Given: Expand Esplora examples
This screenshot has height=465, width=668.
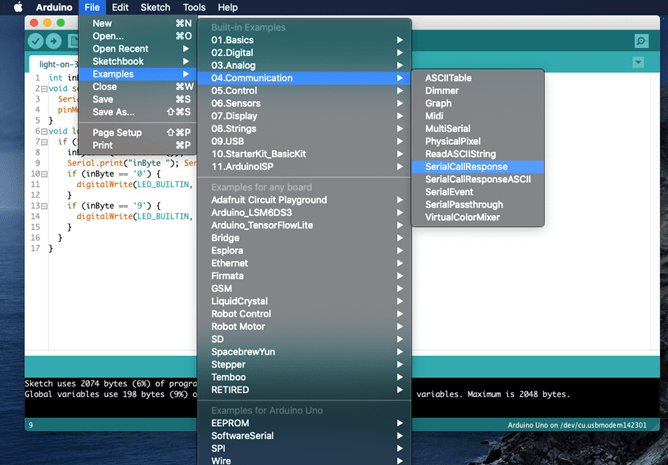Looking at the screenshot, I should point(304,251).
